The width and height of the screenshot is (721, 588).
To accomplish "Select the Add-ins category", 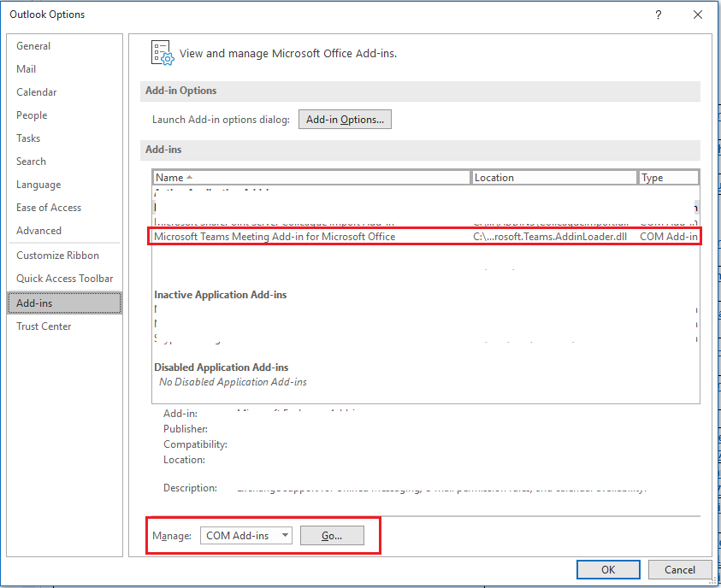I will tap(65, 303).
